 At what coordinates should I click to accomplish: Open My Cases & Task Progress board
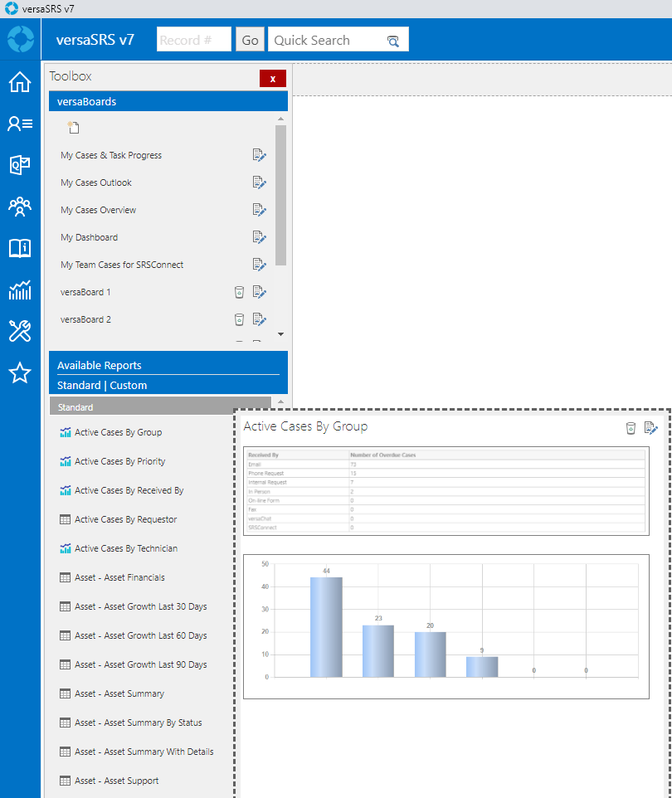[x=111, y=155]
